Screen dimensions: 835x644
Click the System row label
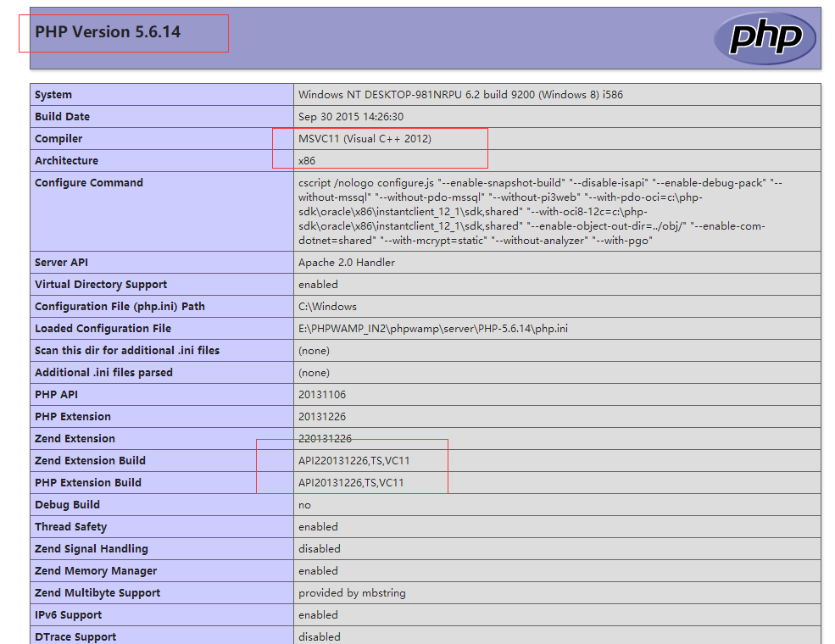(53, 95)
